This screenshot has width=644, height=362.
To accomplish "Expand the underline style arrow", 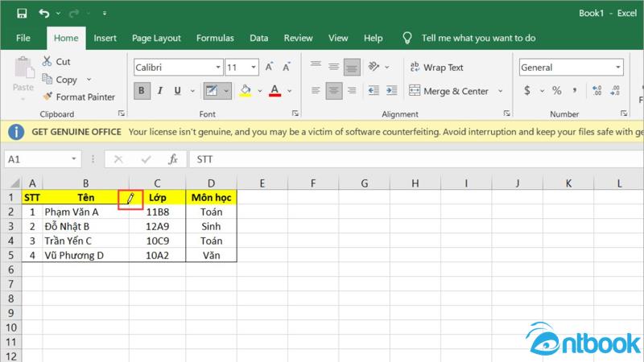I will pos(192,91).
